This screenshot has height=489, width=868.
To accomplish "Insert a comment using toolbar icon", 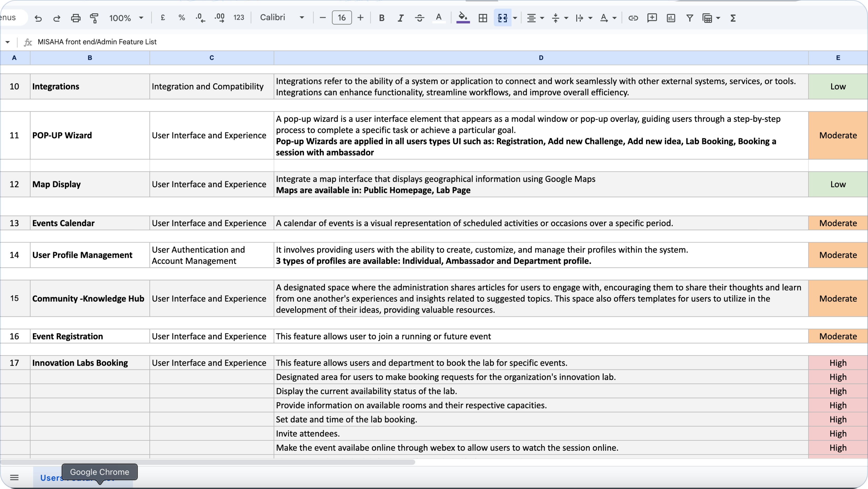I will coord(652,18).
